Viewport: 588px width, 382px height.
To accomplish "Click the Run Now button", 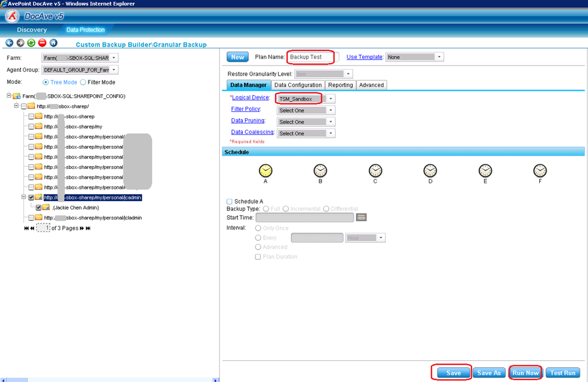I will (x=525, y=373).
